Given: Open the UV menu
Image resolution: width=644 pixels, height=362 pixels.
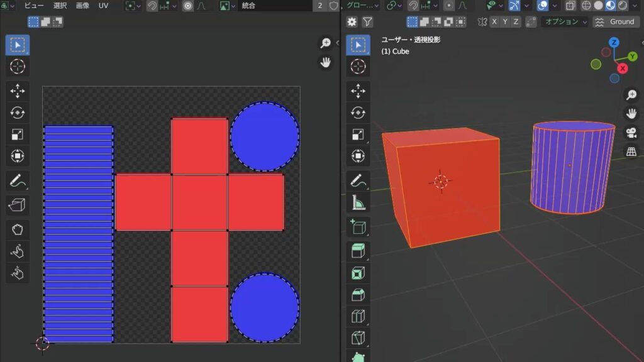Looking at the screenshot, I should (x=103, y=6).
